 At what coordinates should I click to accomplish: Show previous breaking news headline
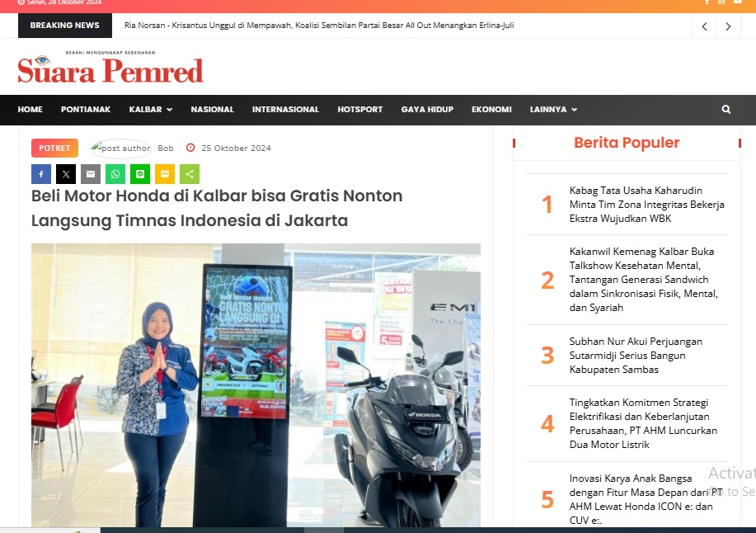point(704,26)
